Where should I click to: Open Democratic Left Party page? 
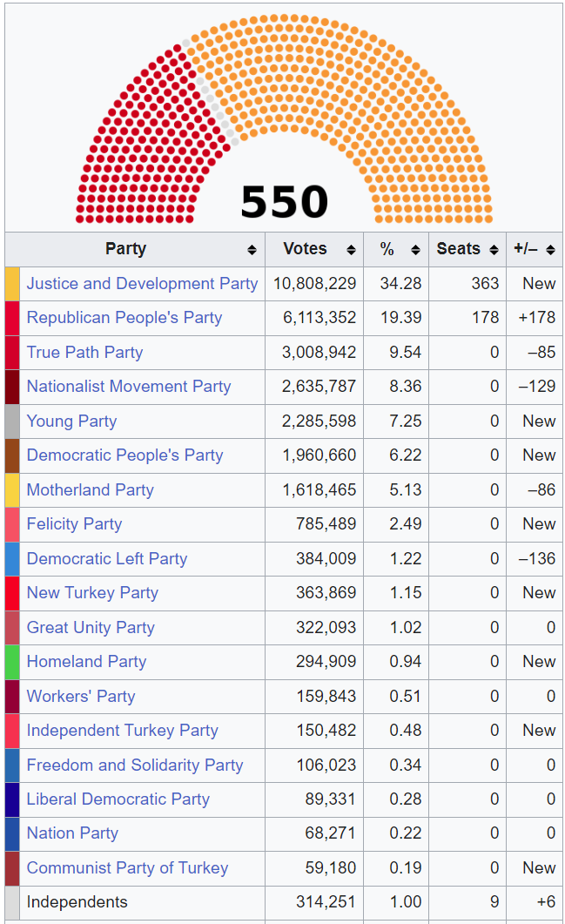(x=107, y=559)
